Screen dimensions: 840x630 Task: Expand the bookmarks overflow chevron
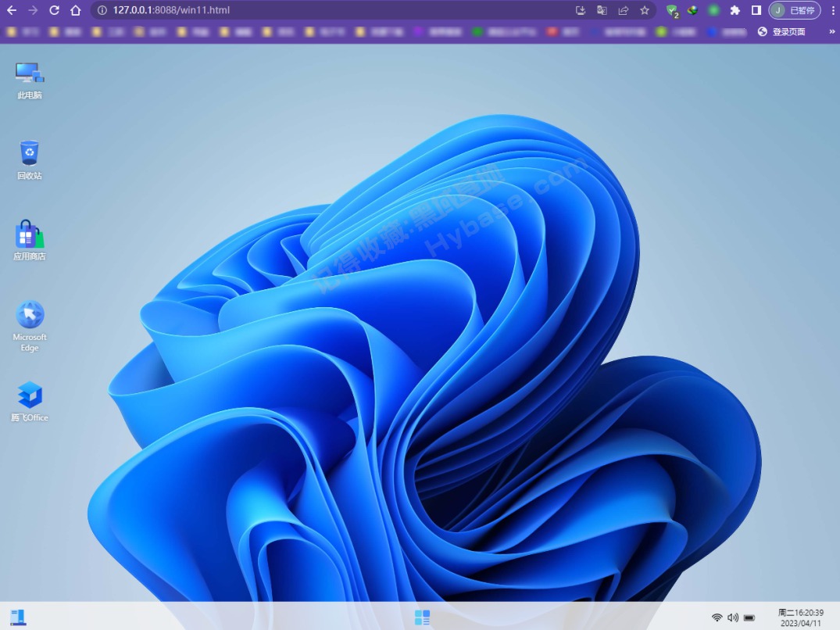tap(832, 31)
